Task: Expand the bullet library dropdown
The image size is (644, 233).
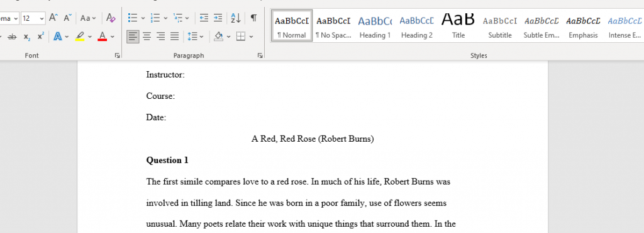Action: (143, 18)
